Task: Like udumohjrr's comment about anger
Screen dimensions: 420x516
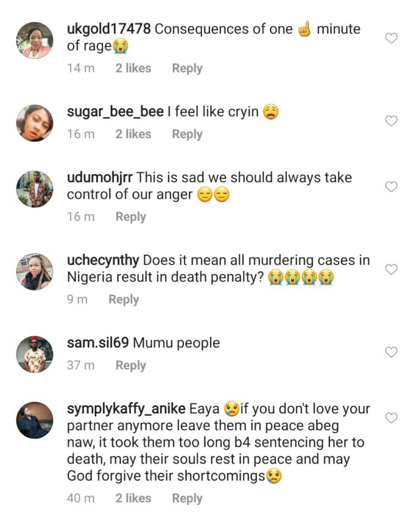Action: click(391, 187)
